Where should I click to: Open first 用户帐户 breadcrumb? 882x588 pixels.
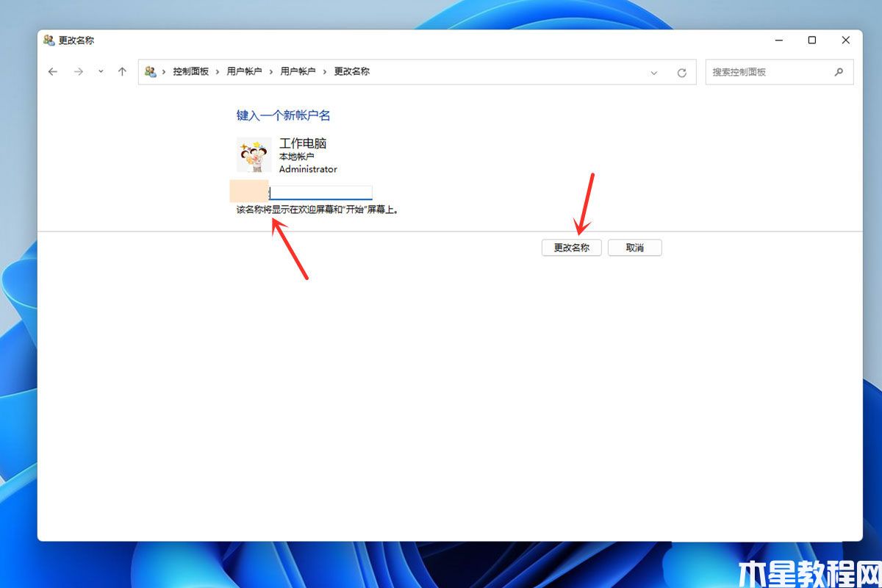click(244, 71)
